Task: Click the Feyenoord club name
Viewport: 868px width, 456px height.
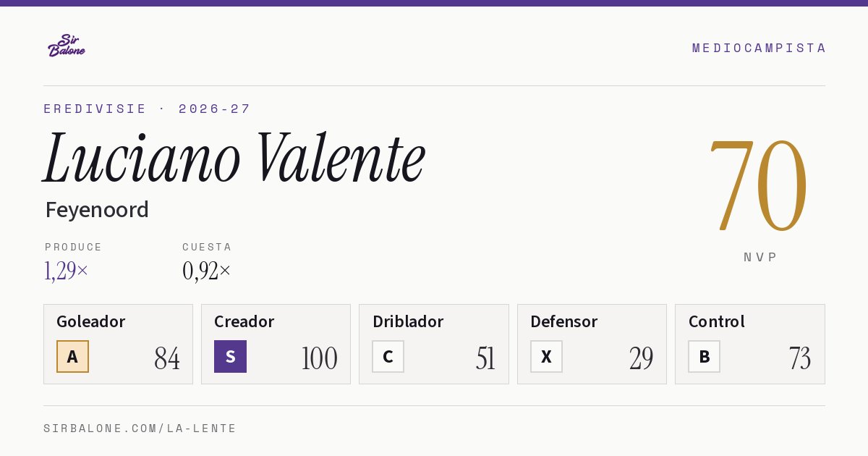Action: (97, 210)
